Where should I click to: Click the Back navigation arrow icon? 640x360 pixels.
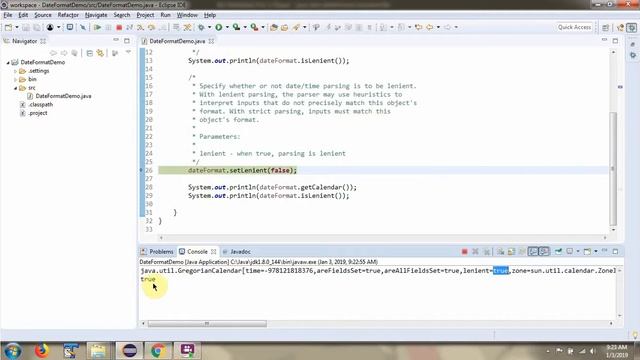pos(429,27)
